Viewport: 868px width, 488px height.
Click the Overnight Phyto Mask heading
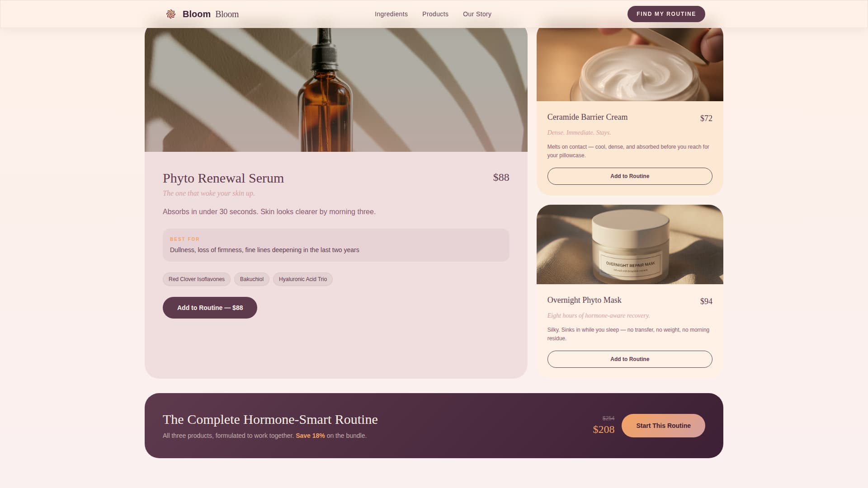(x=584, y=300)
